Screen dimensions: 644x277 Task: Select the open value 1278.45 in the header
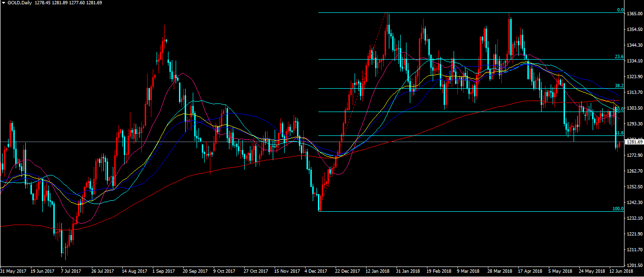pos(43,3)
